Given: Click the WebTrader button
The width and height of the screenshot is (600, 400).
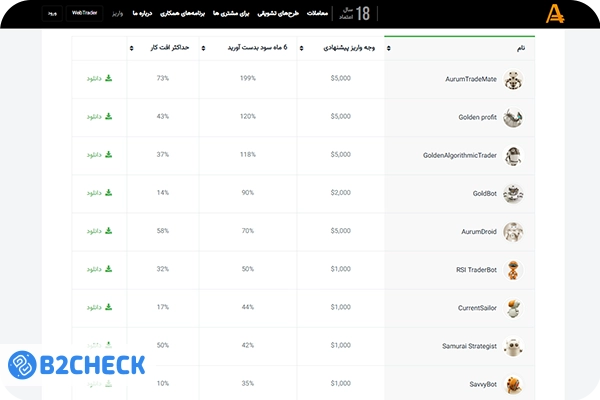Looking at the screenshot, I should click(85, 13).
